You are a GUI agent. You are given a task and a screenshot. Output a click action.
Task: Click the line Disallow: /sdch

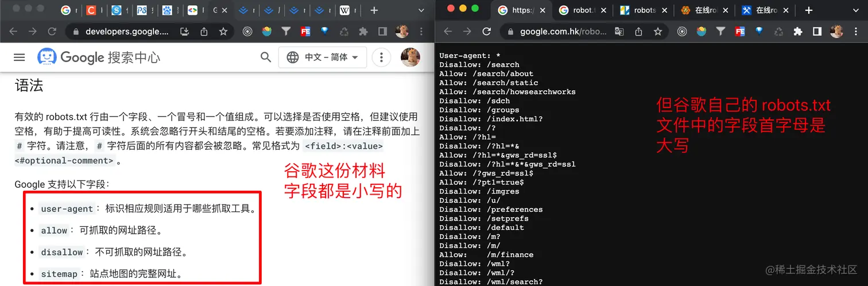tap(475, 101)
